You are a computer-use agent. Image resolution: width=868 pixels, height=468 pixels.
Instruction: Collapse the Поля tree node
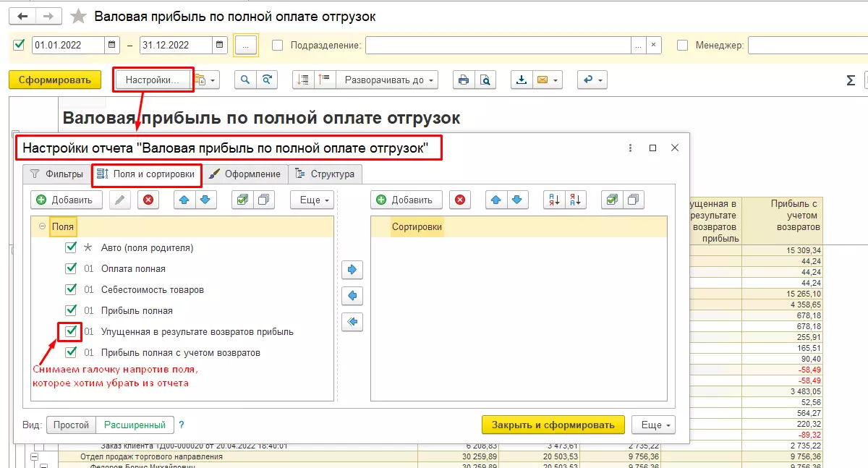43,226
